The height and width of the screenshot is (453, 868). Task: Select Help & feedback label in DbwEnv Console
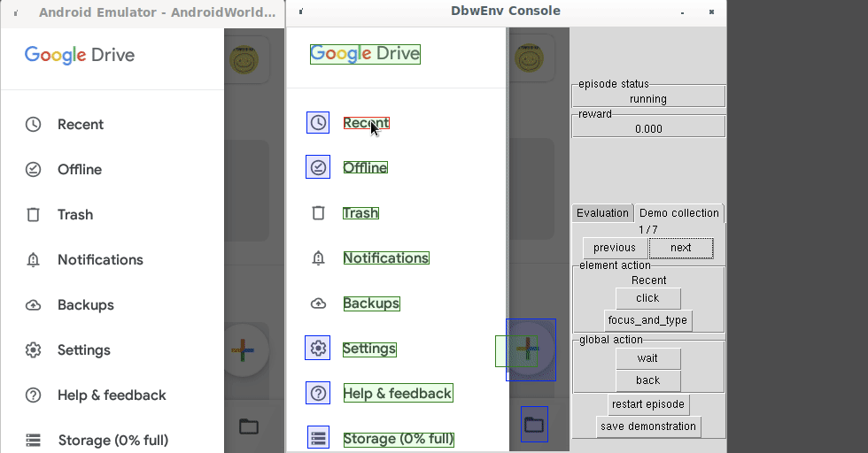[x=398, y=393]
